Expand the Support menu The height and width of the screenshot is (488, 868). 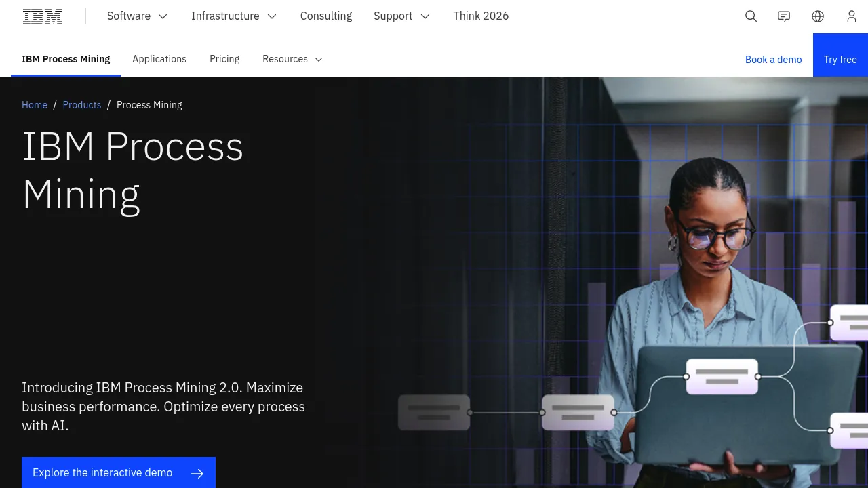click(401, 16)
